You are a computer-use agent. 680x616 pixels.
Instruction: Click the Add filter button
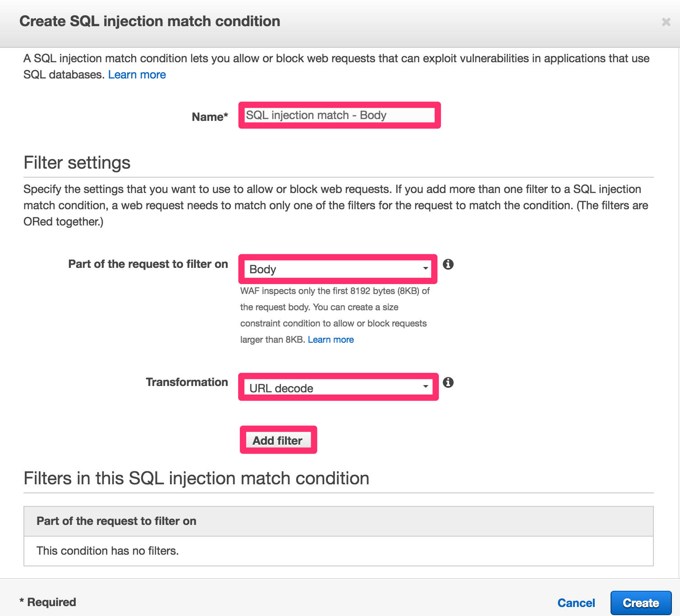tap(278, 440)
